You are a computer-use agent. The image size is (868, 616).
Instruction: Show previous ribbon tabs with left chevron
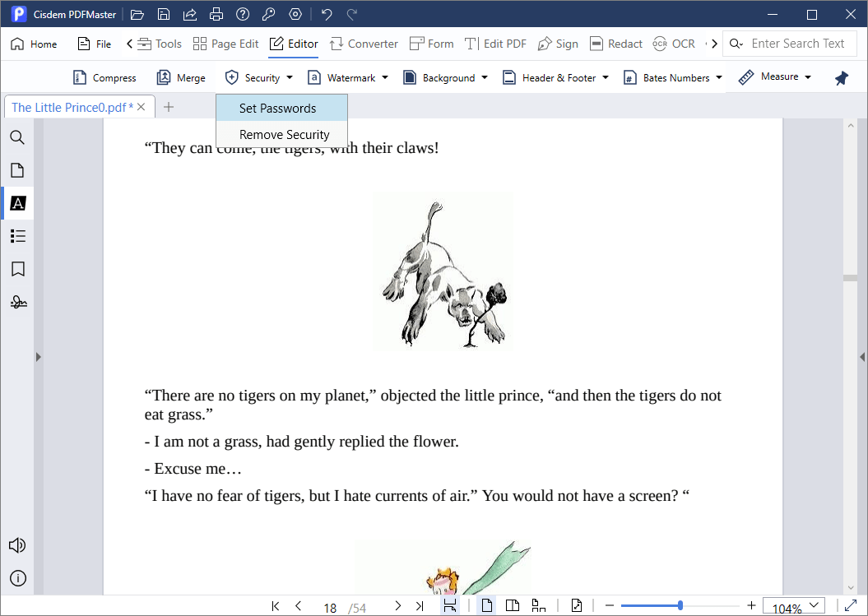click(129, 44)
